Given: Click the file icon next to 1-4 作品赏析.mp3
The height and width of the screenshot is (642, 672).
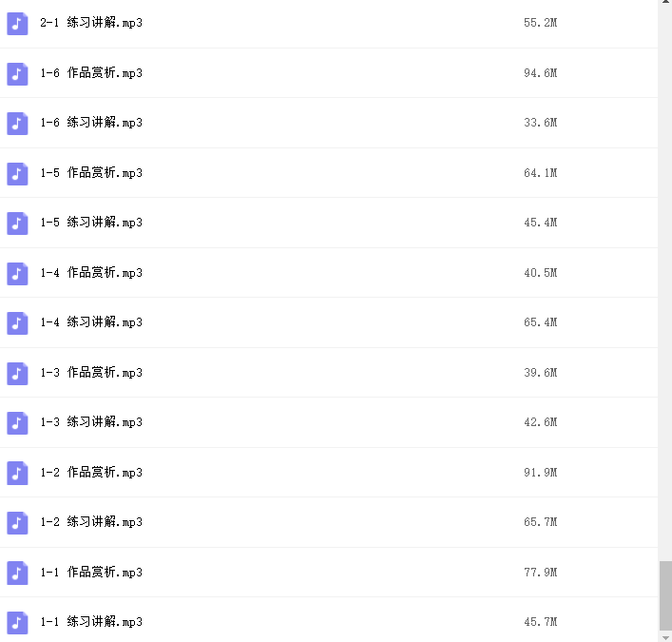Looking at the screenshot, I should [17, 274].
